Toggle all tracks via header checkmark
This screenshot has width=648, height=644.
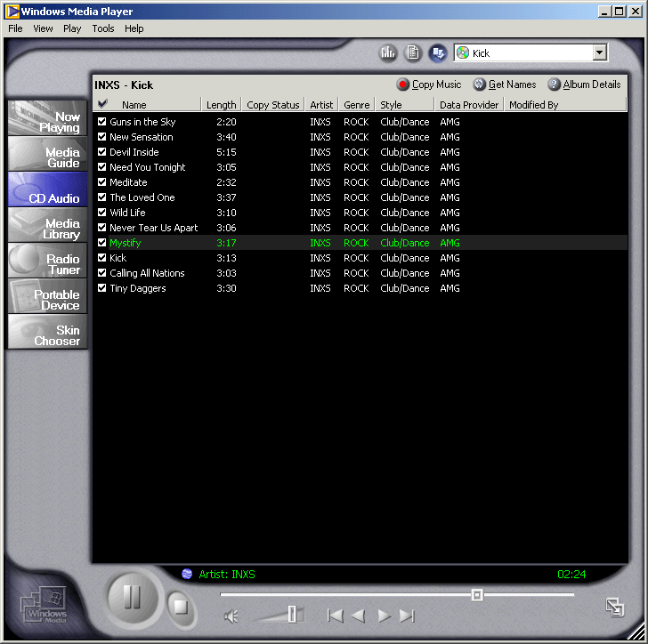point(102,104)
